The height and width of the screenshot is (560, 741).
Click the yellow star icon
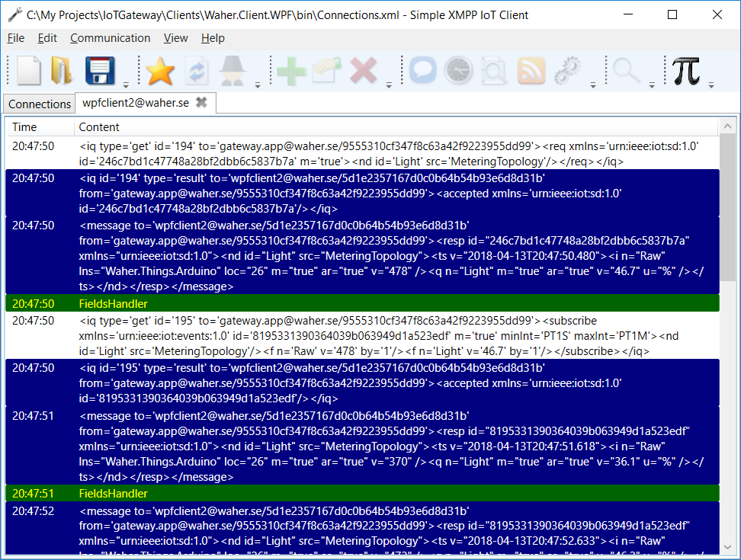pyautogui.click(x=160, y=72)
